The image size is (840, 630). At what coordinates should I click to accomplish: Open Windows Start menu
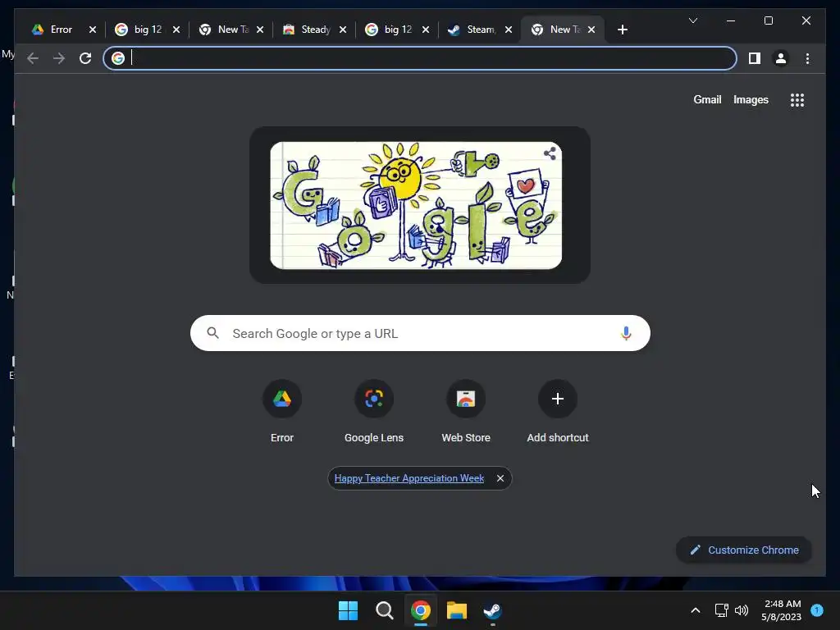pyautogui.click(x=348, y=610)
